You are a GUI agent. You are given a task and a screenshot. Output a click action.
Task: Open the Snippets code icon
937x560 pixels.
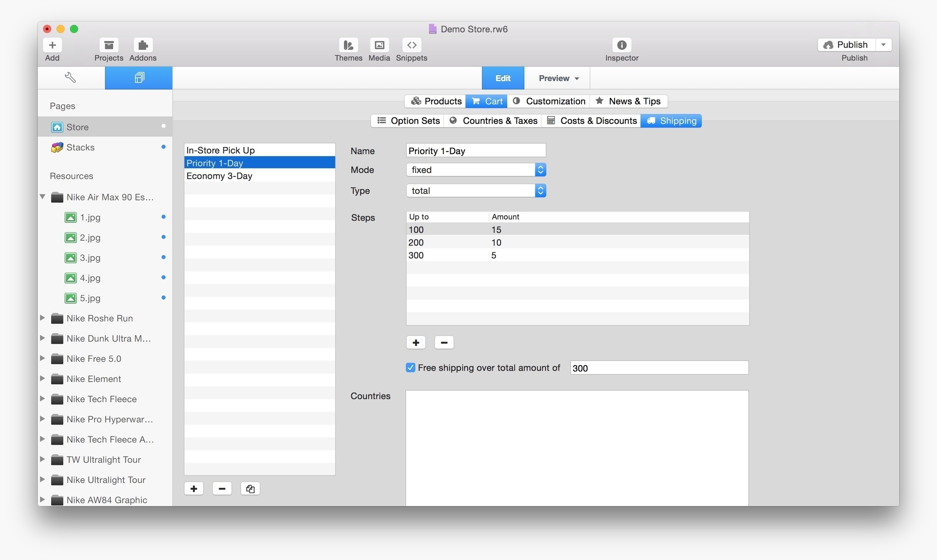411,45
